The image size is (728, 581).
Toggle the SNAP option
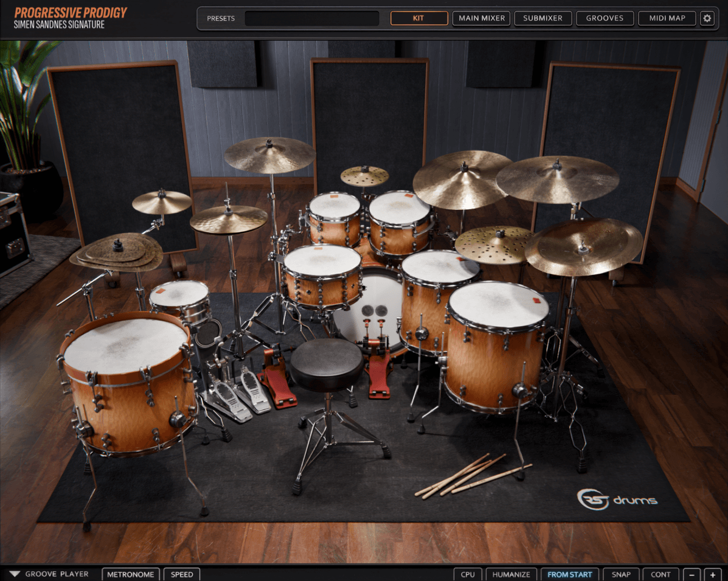621,574
